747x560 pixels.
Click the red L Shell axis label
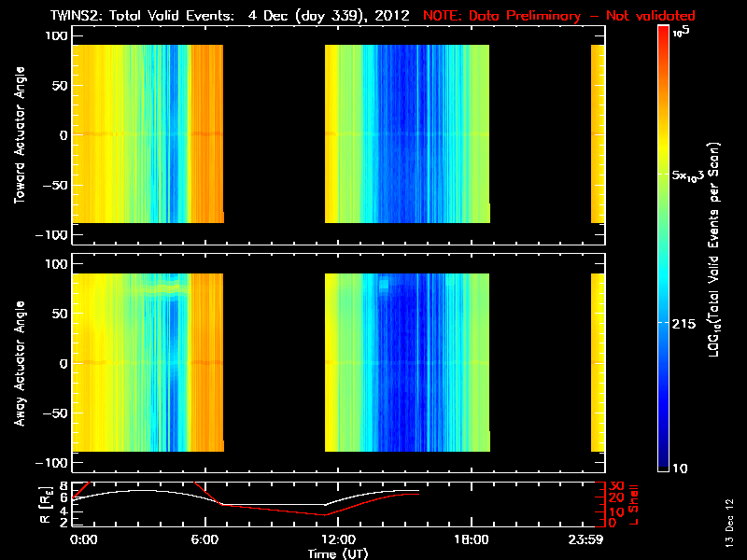click(633, 505)
